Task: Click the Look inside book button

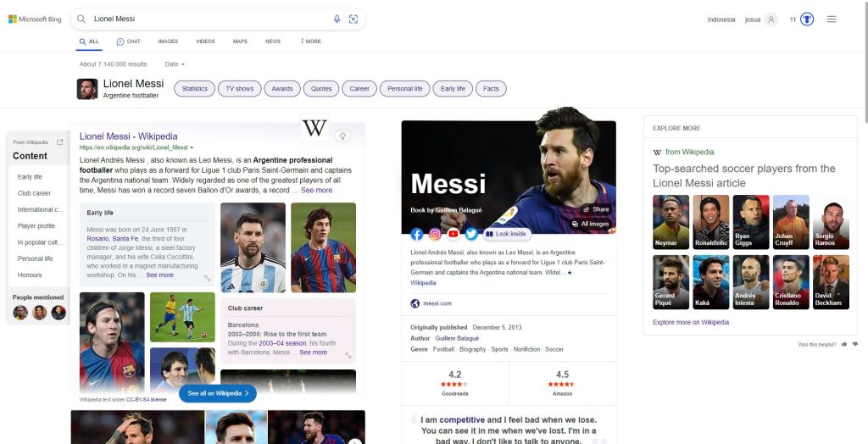Action: point(506,234)
